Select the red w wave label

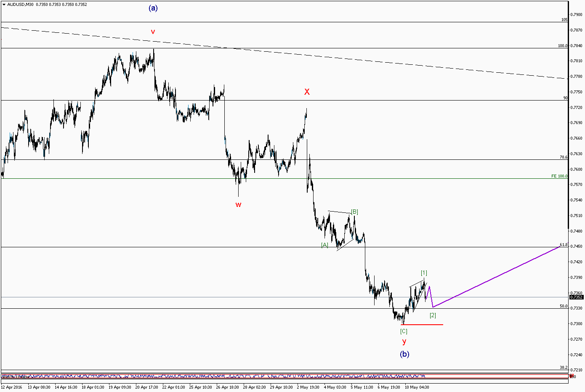[x=238, y=205]
